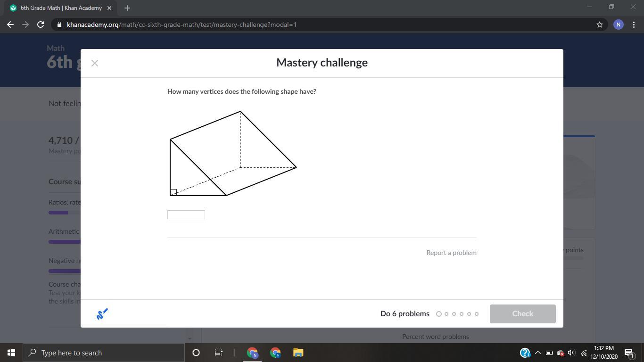Viewport: 644px width, 362px height.
Task: Click the triangular prism figure
Action: tap(233, 154)
